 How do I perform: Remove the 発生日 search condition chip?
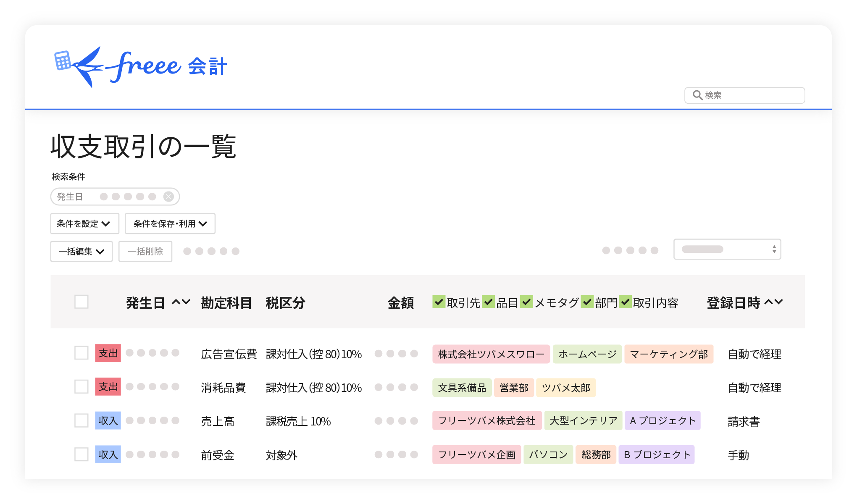(x=168, y=197)
